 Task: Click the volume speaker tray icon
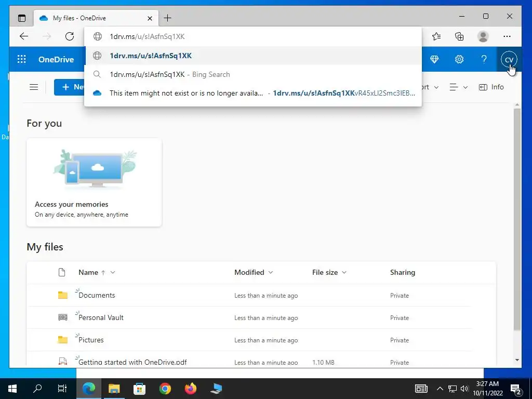[464, 389]
